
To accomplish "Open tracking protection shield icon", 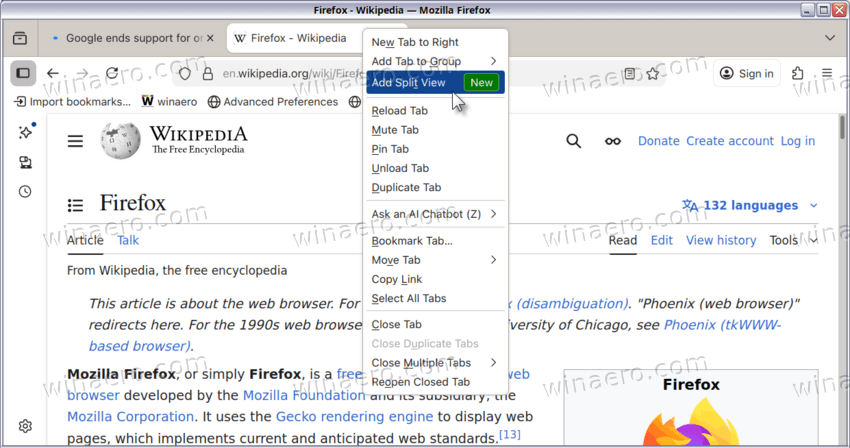I will (x=185, y=74).
